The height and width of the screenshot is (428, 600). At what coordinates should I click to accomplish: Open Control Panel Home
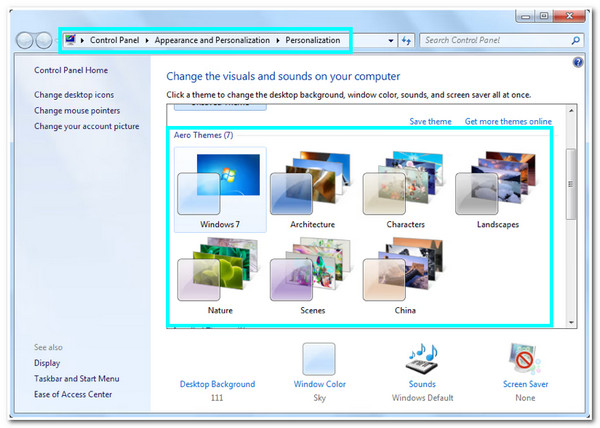pyautogui.click(x=71, y=70)
